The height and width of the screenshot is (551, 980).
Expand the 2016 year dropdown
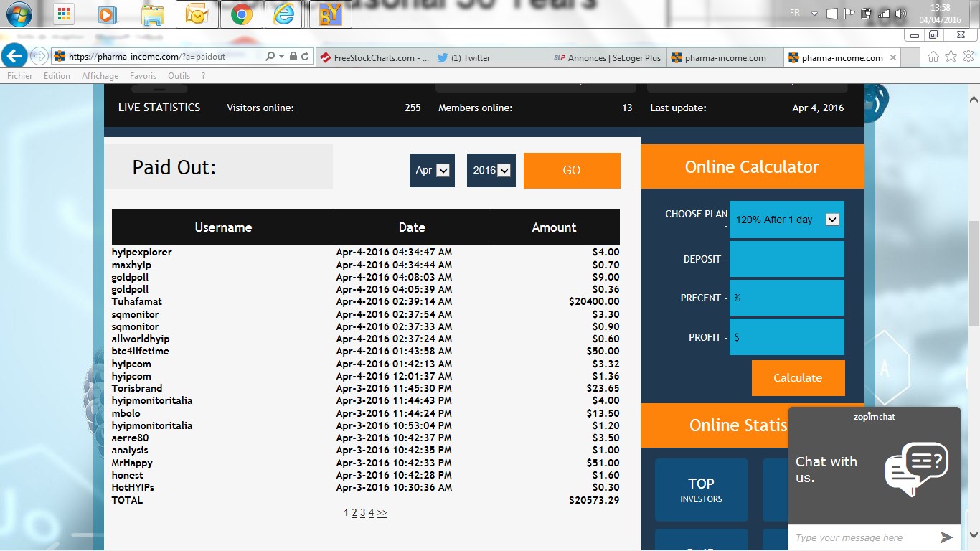[491, 170]
